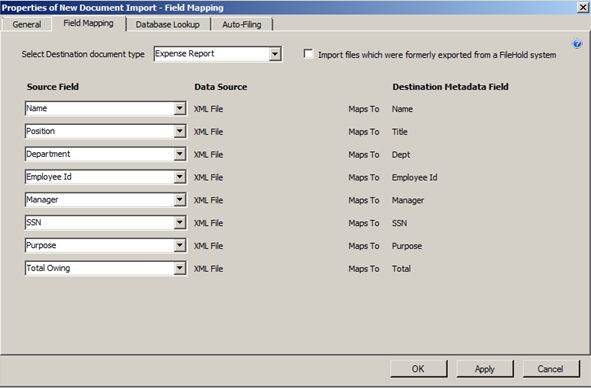The height and width of the screenshot is (388, 591).
Task: Click the 'Data Source' column heading
Action: pos(221,87)
